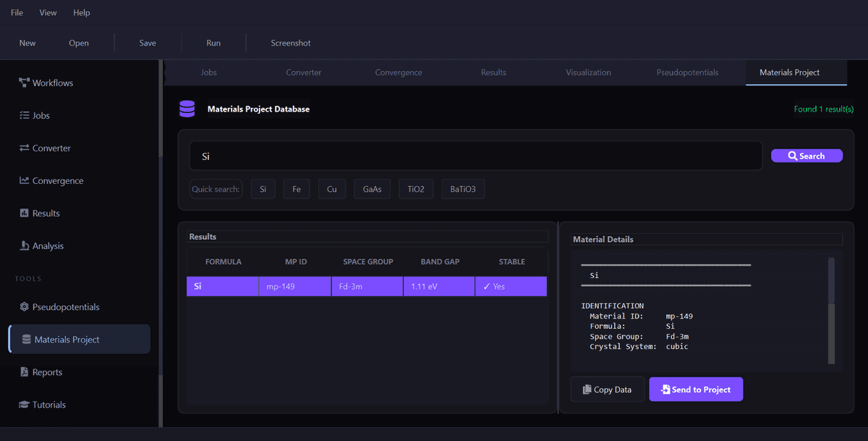
Task: Switch to the Visualization tab
Action: (588, 72)
